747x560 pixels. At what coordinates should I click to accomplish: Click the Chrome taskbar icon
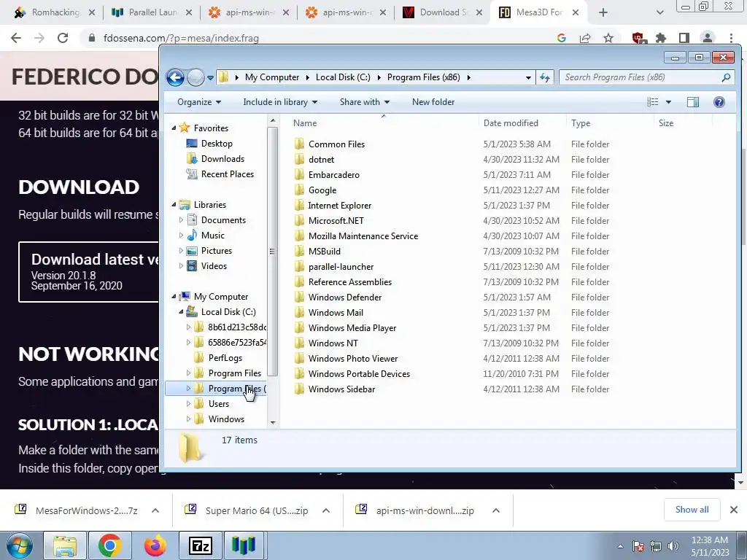110,545
